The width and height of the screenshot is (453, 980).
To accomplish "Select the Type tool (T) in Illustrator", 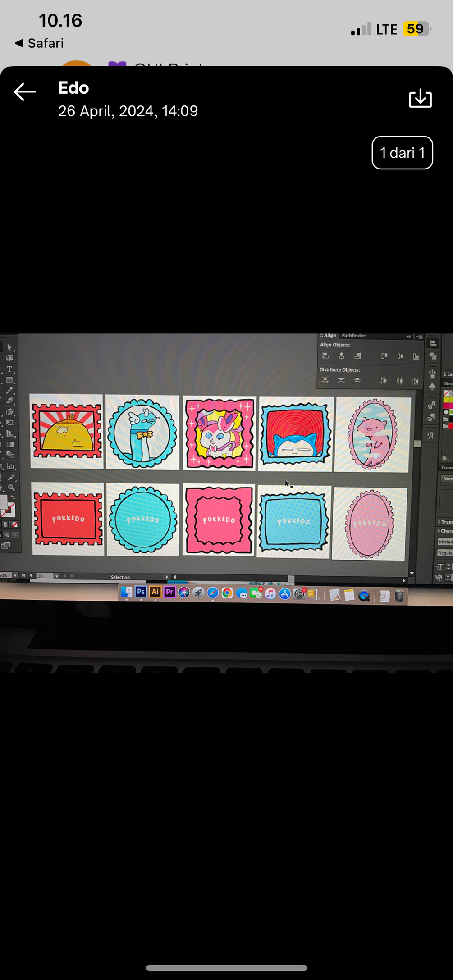I will pos(9,369).
